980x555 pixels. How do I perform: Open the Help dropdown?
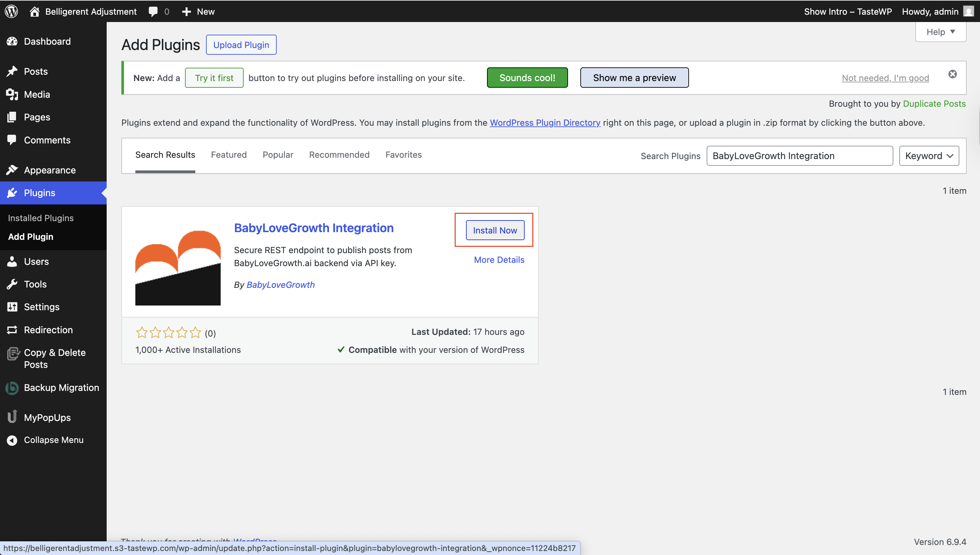pos(940,32)
